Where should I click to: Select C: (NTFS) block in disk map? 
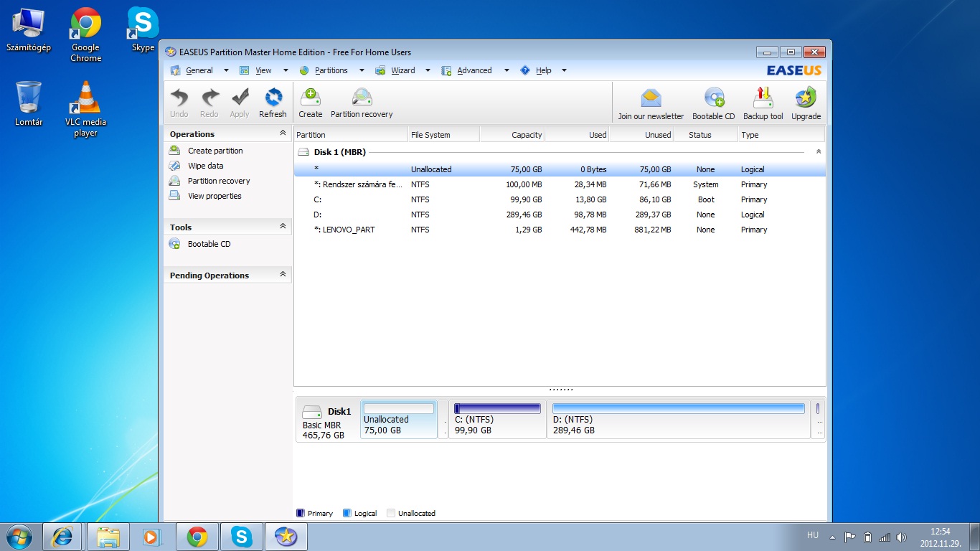tap(497, 420)
